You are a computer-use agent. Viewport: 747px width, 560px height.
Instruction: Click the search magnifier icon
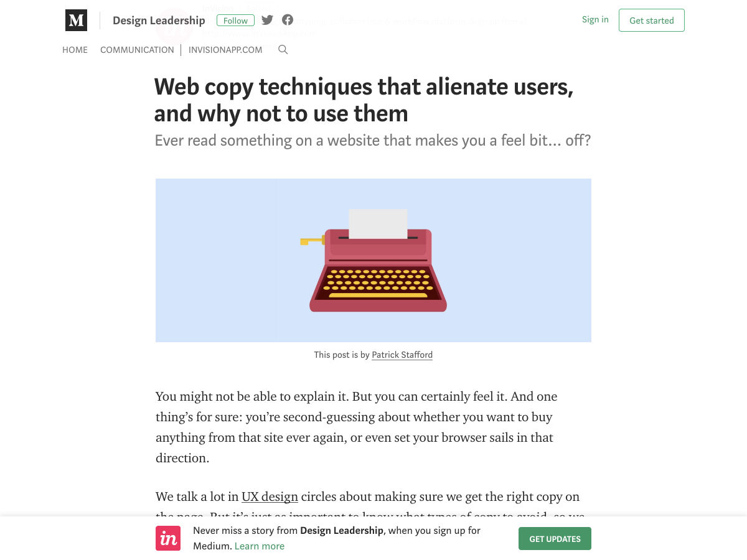pos(283,50)
